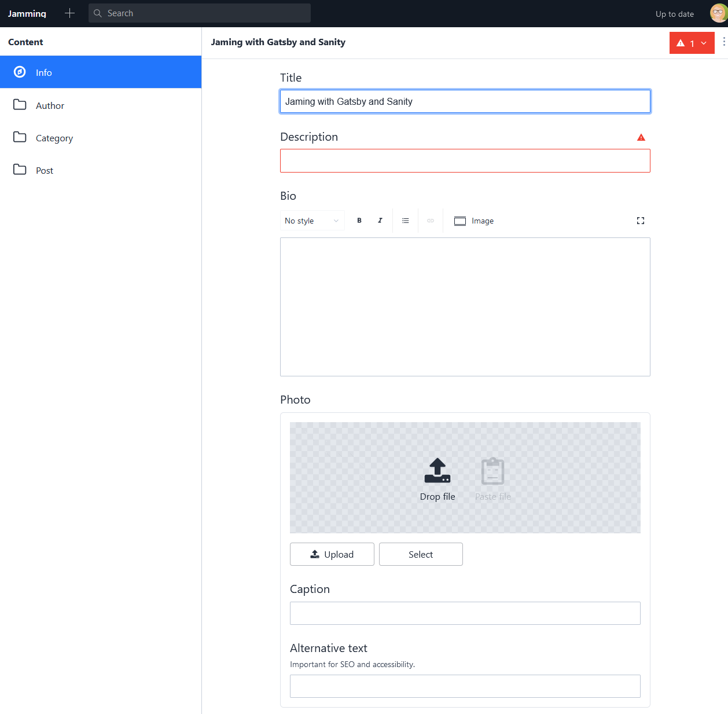Click the Description validation warning icon
The image size is (728, 714).
pos(641,137)
